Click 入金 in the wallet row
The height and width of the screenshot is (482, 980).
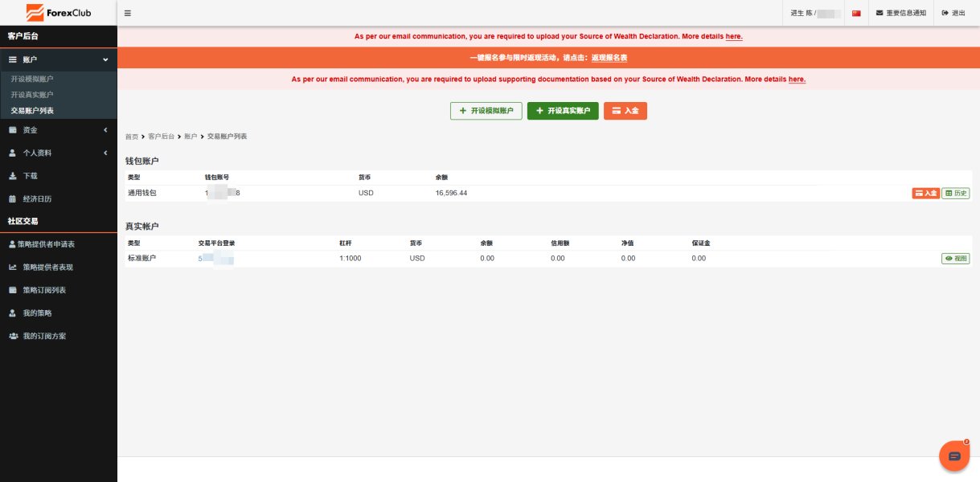[x=926, y=194]
